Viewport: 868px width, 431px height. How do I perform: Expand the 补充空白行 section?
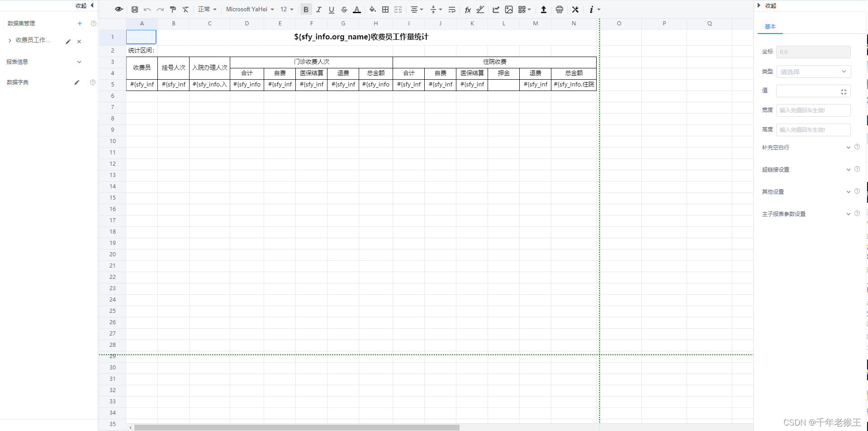(x=849, y=147)
